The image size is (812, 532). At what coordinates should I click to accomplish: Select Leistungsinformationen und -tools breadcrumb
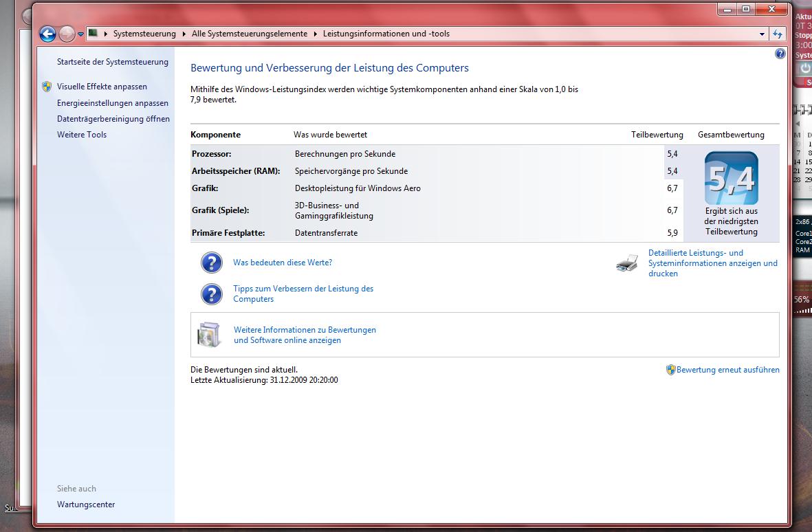[386, 34]
